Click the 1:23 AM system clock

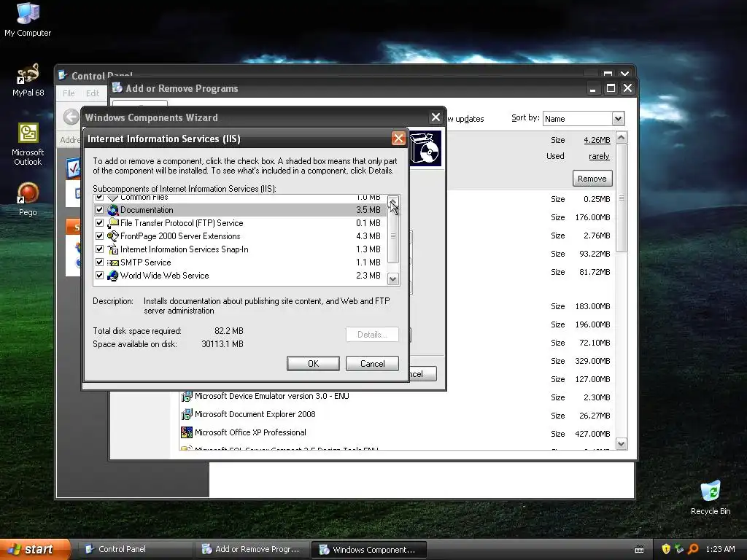pyautogui.click(x=720, y=549)
